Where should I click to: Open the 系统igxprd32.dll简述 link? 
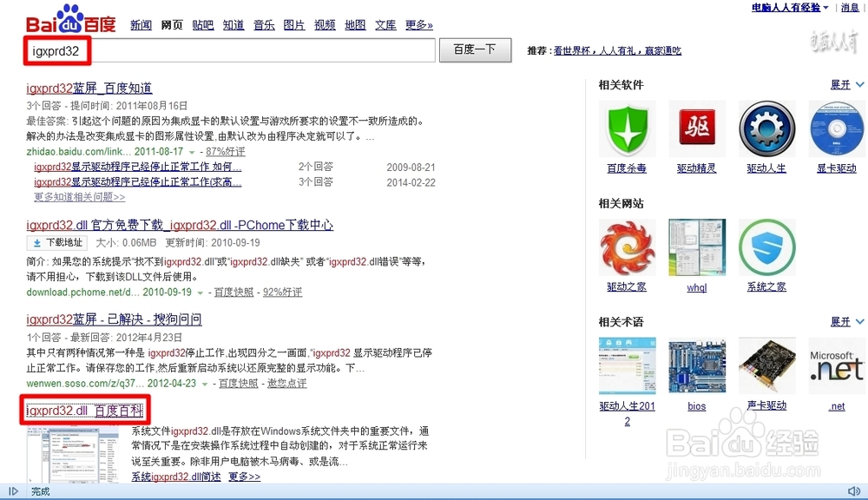(176, 477)
